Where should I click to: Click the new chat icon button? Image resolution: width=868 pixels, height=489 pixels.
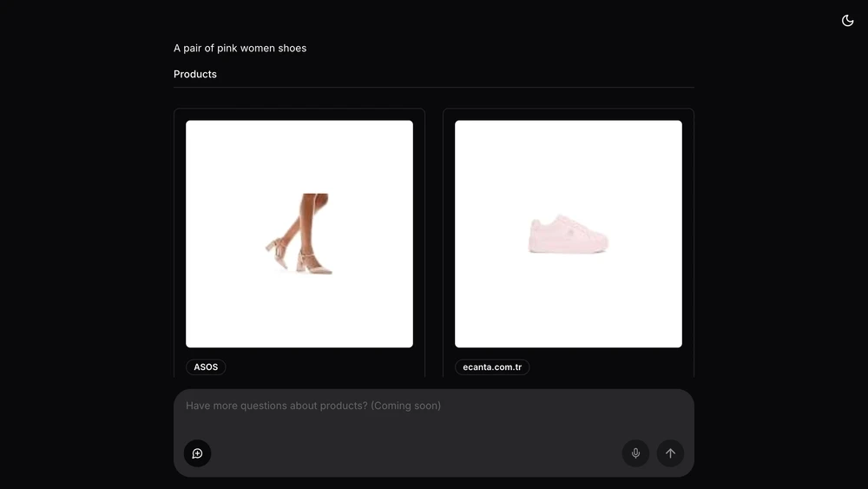[197, 453]
